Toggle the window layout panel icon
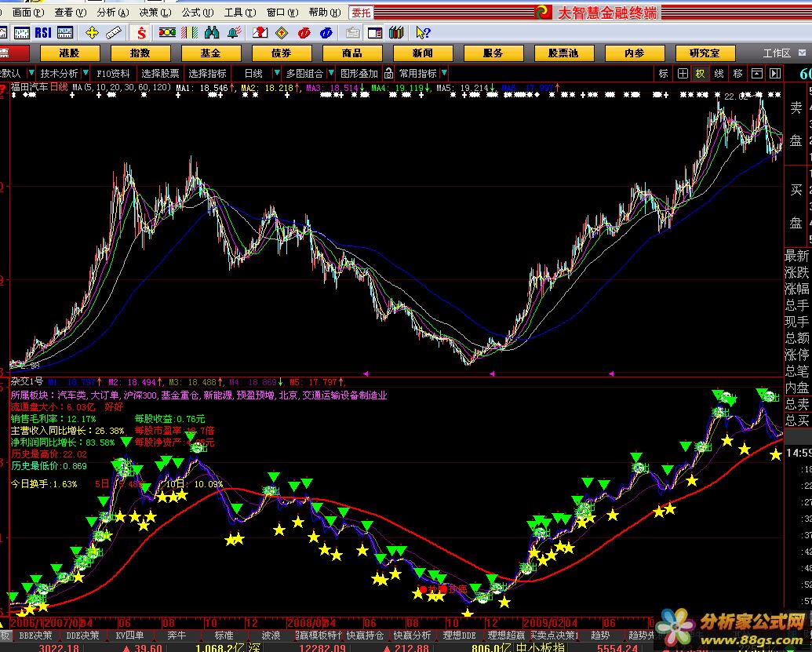Viewport: 812px width, 652px height. point(374,33)
